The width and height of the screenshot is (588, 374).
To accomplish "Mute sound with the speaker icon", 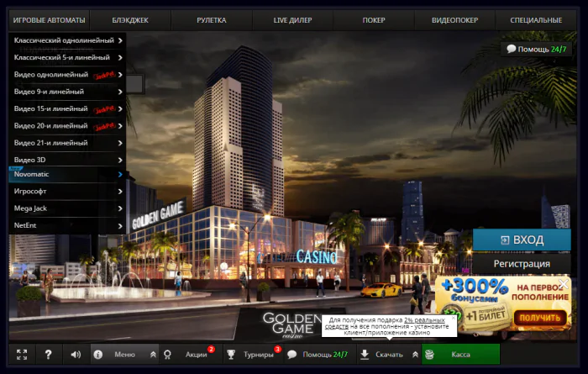I will (76, 355).
